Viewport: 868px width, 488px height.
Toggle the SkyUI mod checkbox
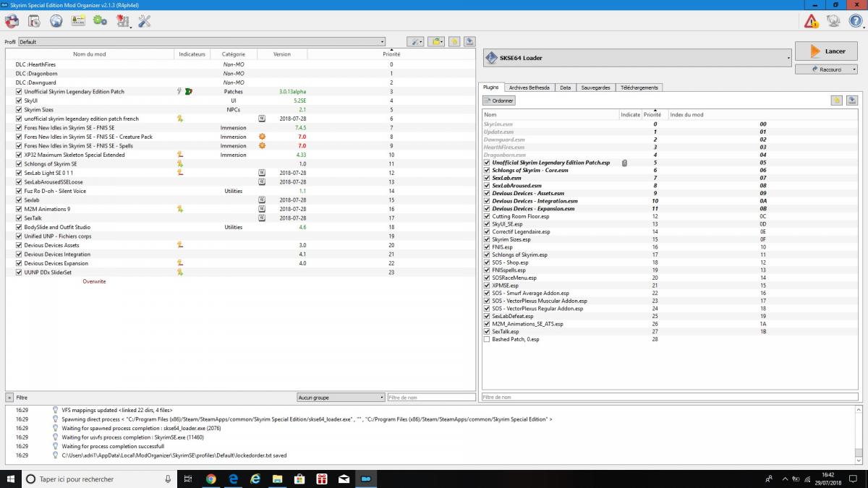[19, 100]
